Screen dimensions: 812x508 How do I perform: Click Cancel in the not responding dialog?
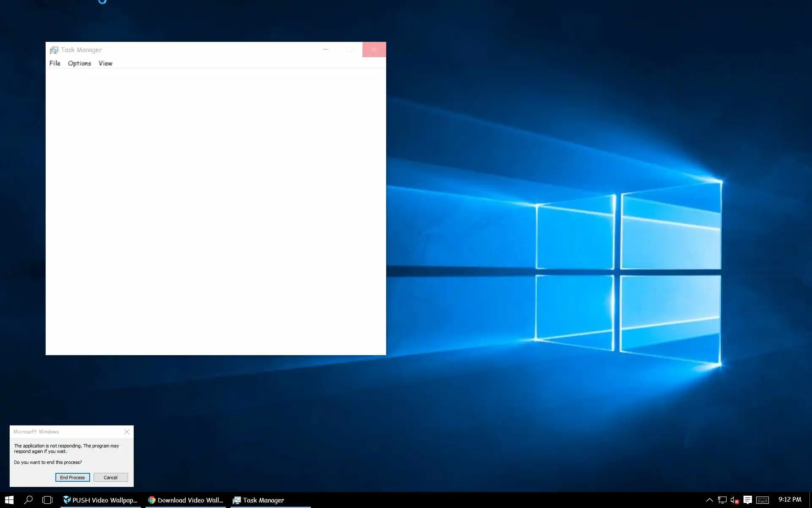[110, 477]
